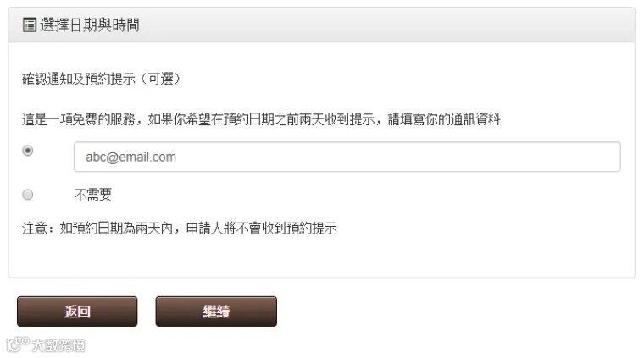Screen dimensions: 644x358
Task: Click the 確認通知及預約提示（可選）heading
Action: click(x=101, y=79)
